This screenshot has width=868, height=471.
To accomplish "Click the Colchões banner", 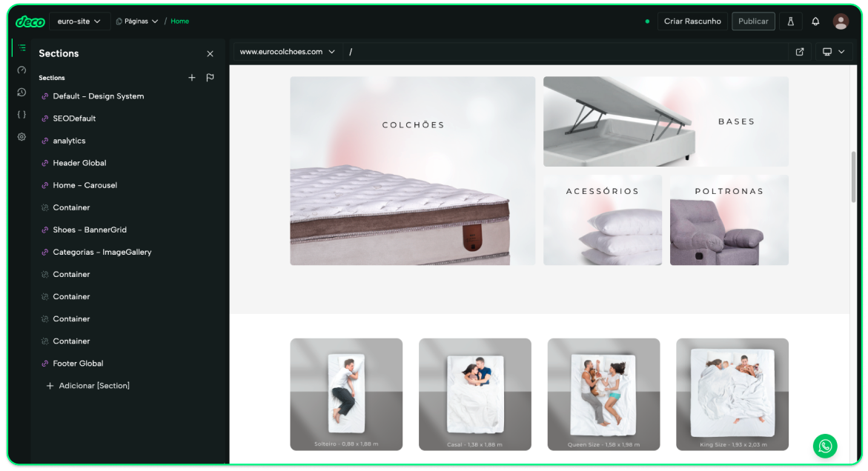I will click(412, 171).
